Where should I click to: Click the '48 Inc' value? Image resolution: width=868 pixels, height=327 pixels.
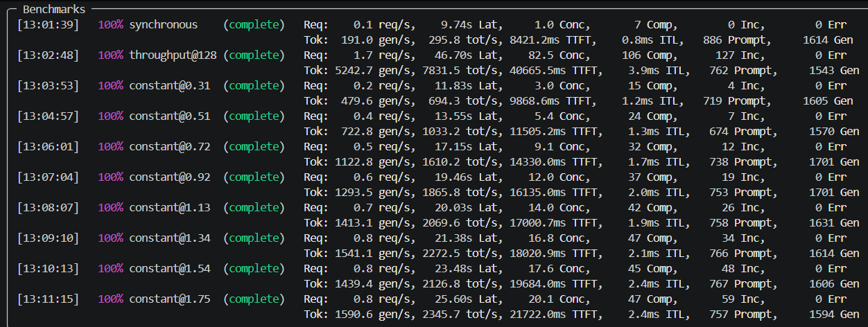tap(742, 269)
